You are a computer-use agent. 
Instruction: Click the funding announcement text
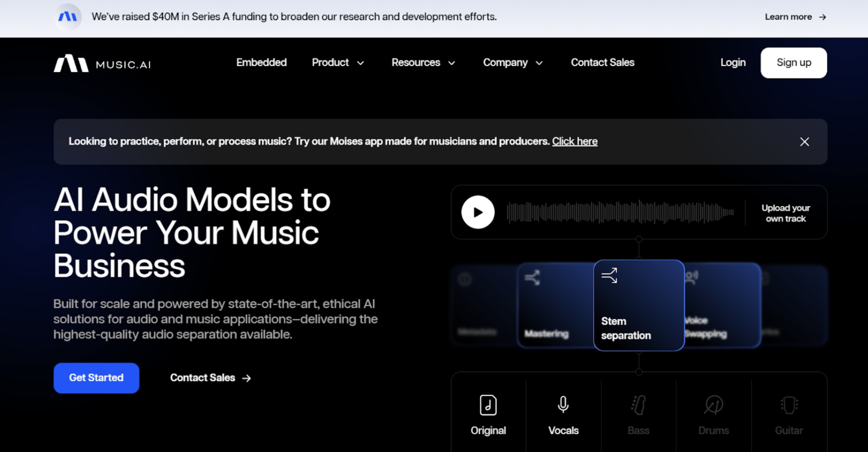pos(294,17)
